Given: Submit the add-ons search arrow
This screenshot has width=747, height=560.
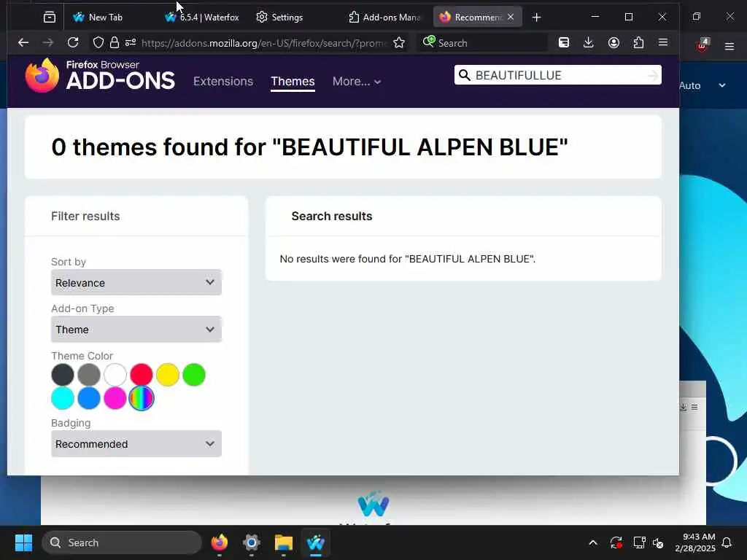Looking at the screenshot, I should pos(653,75).
